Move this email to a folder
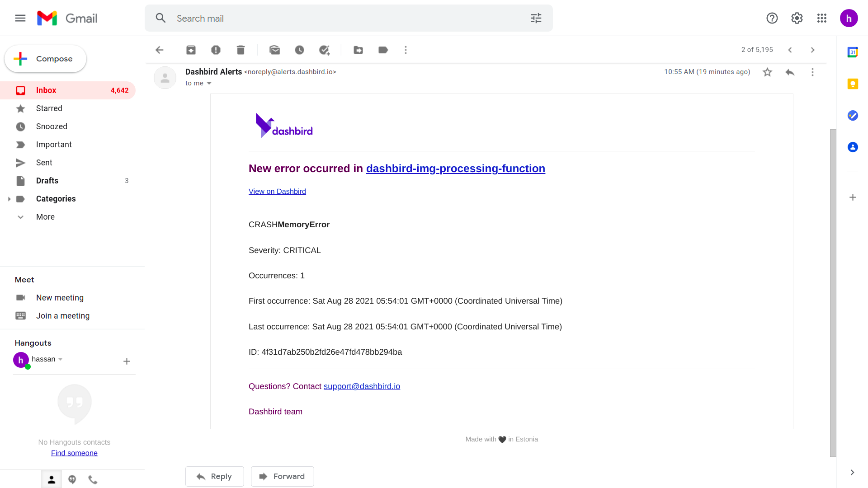Image resolution: width=868 pixels, height=488 pixels. coord(359,50)
